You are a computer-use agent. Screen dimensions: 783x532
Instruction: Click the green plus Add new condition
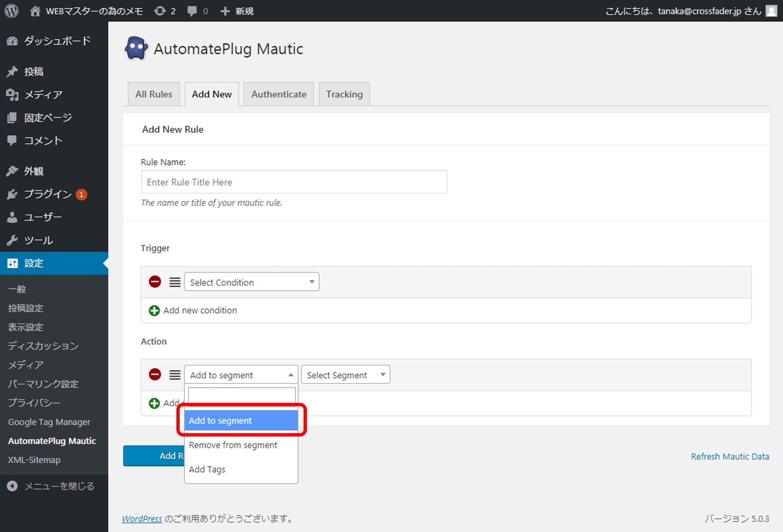point(154,311)
